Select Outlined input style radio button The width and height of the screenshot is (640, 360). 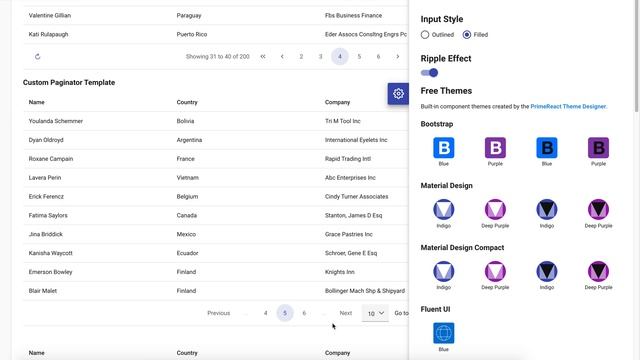[x=425, y=35]
